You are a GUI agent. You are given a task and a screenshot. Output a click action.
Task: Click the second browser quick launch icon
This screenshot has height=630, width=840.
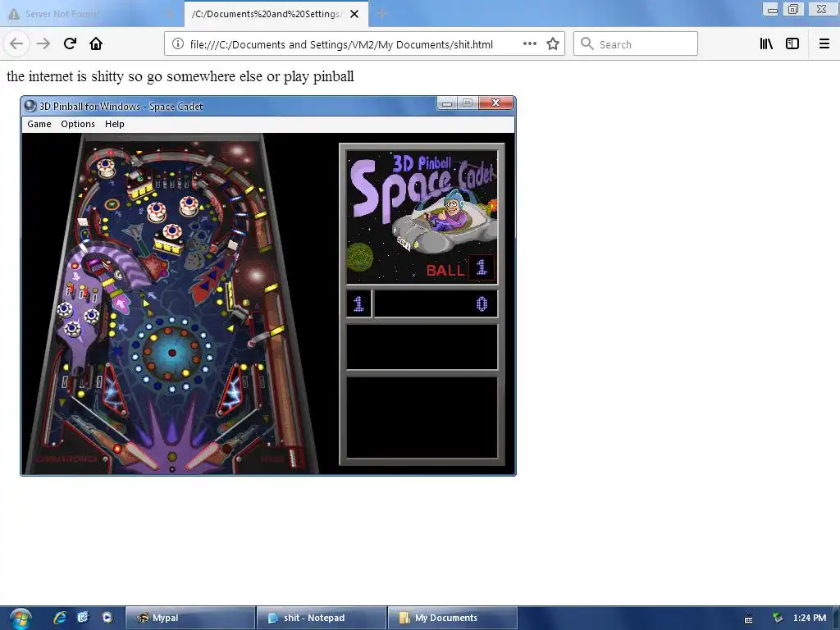(x=83, y=618)
